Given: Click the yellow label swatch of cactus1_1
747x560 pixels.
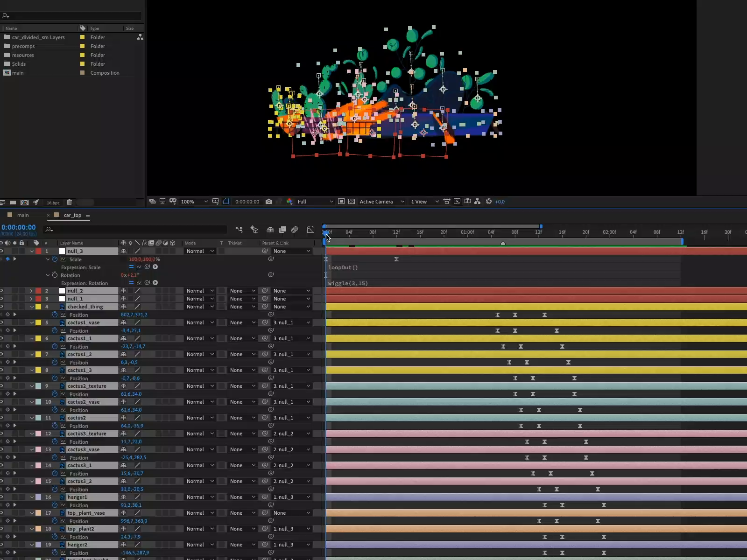Looking at the screenshot, I should click(38, 338).
